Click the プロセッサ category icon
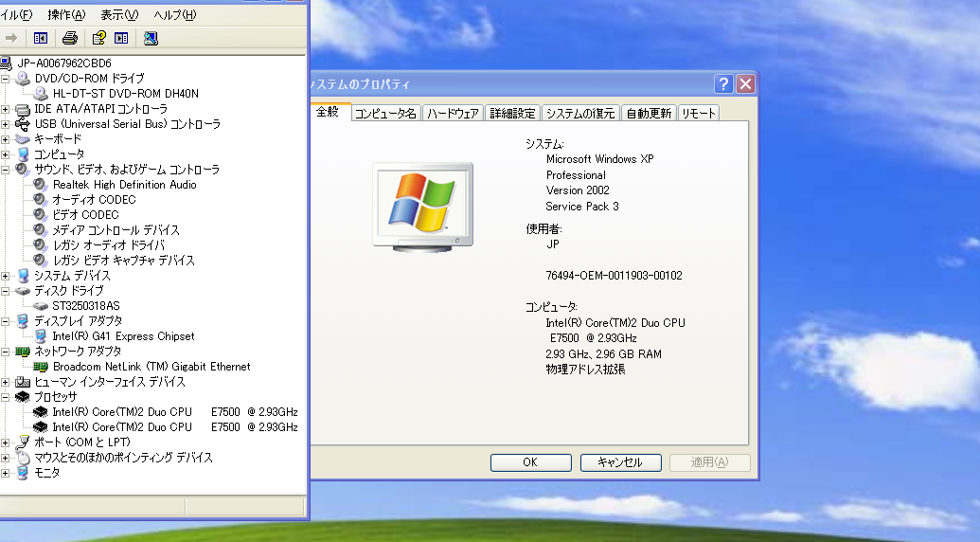 (x=23, y=397)
